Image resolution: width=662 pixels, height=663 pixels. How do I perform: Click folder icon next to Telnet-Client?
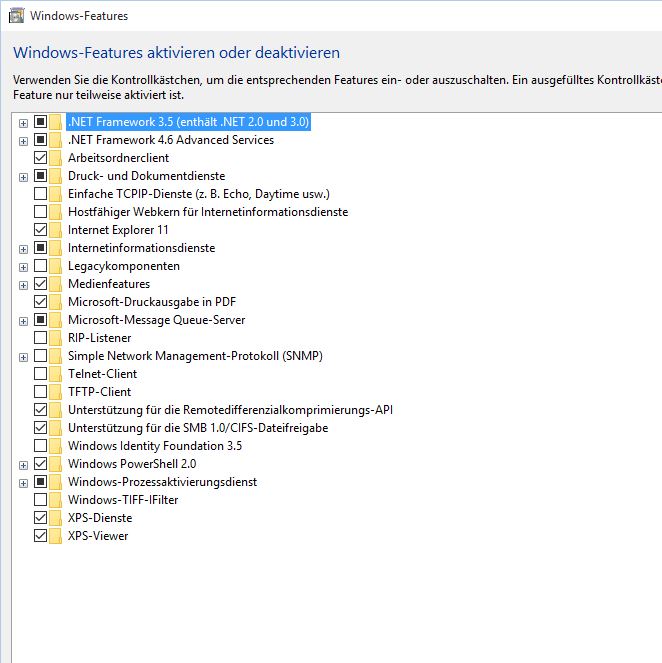[55, 374]
